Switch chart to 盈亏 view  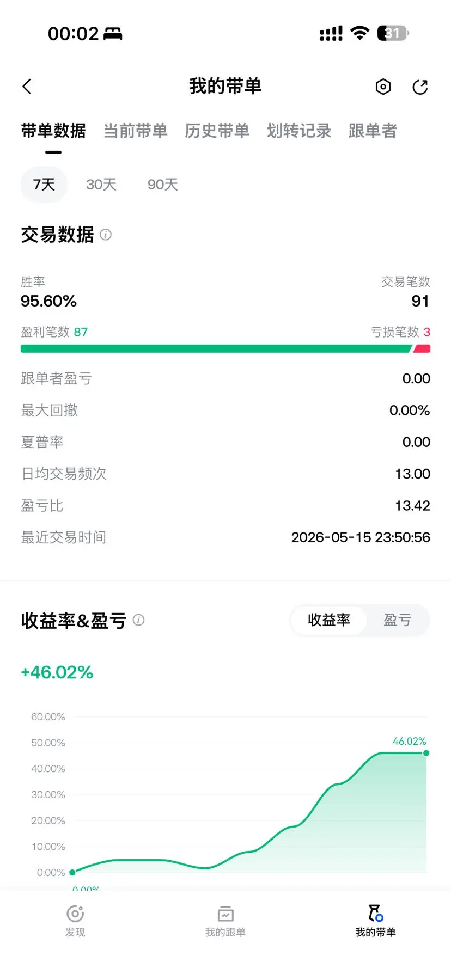point(397,620)
